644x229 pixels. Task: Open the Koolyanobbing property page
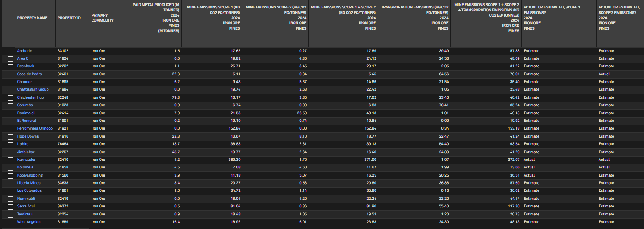[29, 175]
